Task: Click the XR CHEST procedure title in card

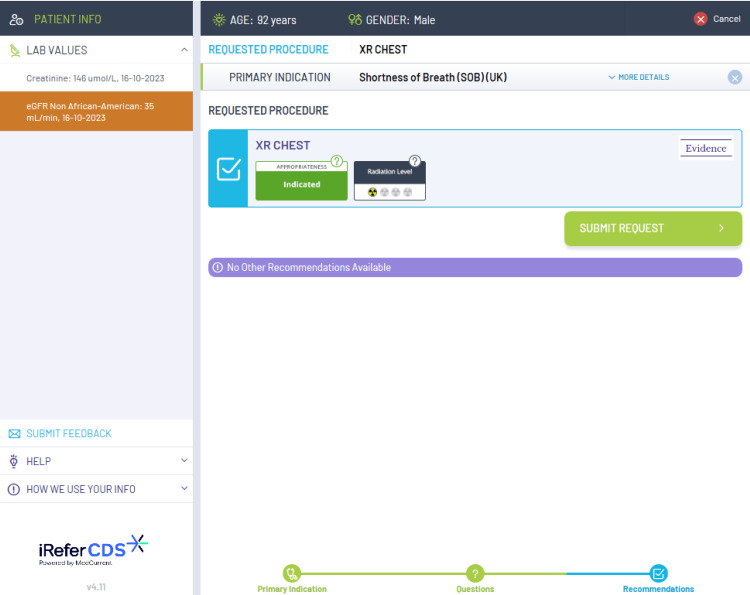Action: 283,145
